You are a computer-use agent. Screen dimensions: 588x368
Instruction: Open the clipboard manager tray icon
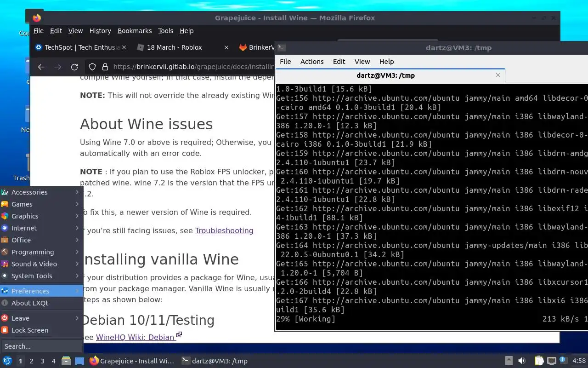[539, 361]
